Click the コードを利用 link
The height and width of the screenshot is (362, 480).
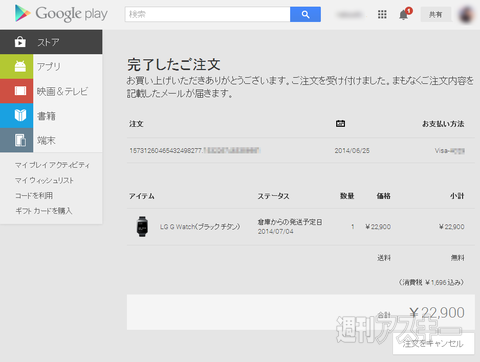[34, 196]
